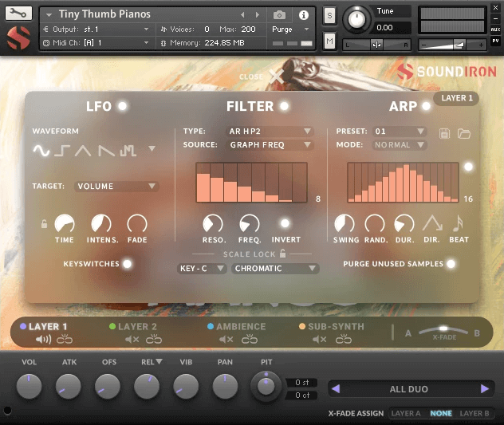504x425 pixels.
Task: Click the arp BEAT note icon
Action: click(458, 223)
